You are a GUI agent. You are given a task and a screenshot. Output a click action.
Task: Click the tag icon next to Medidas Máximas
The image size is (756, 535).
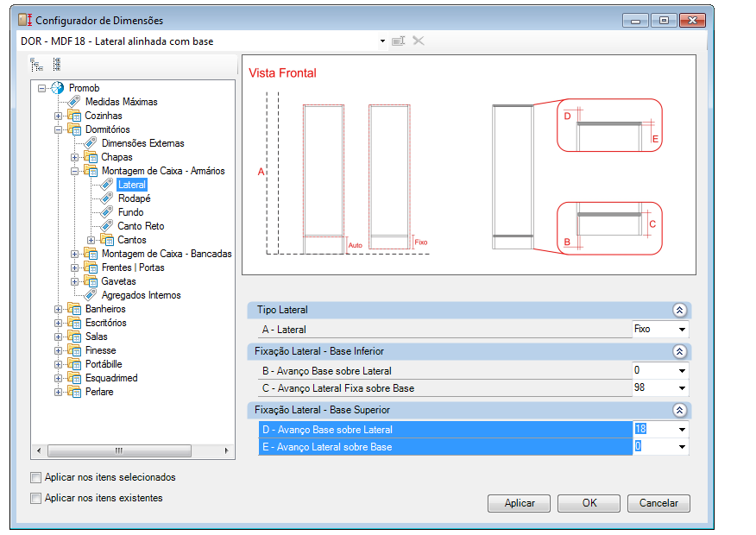coord(73,102)
